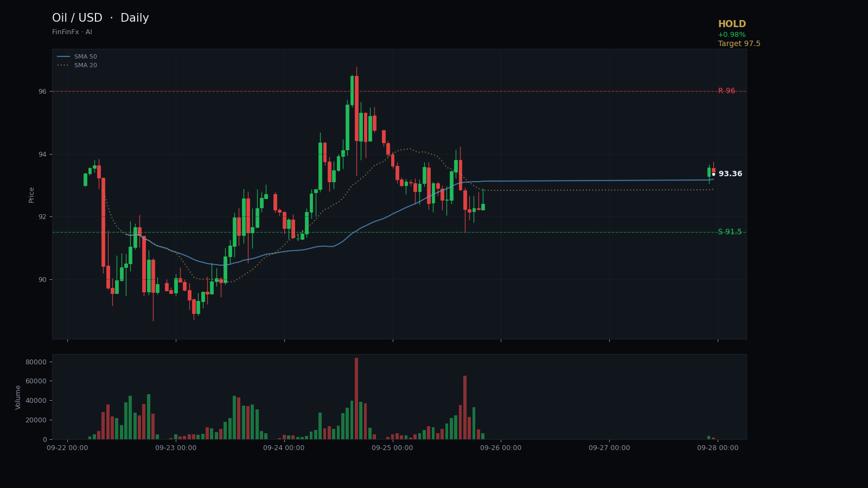Click the +0.98% change value
The height and width of the screenshot is (488, 868).
(x=732, y=35)
